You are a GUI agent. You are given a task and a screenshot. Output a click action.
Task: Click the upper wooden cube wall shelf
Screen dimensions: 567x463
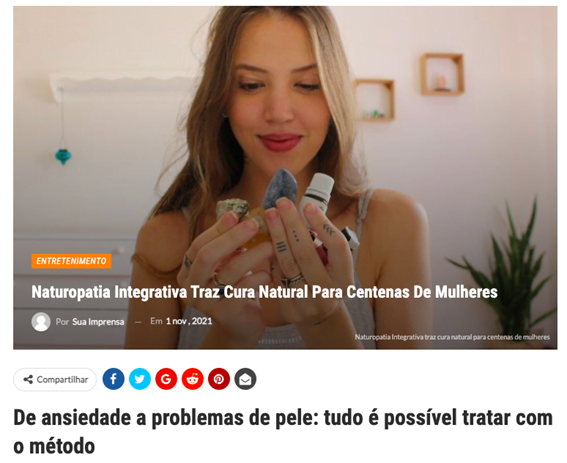pos(442,74)
